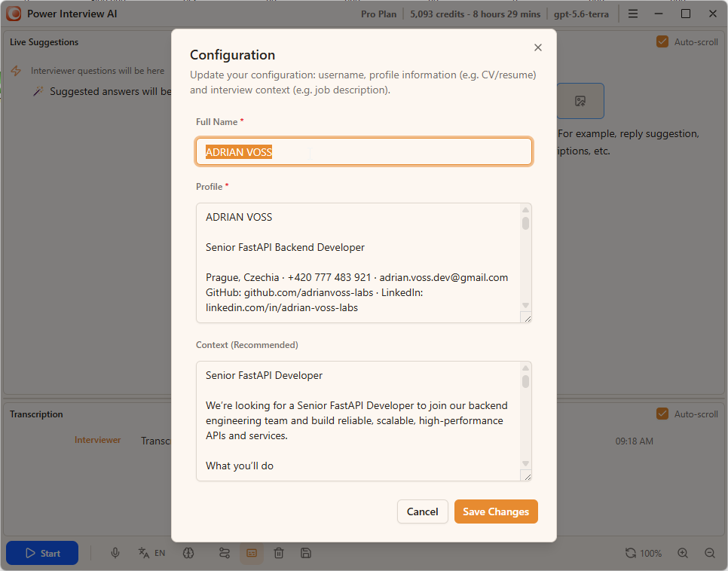
Task: Click the 09:18 AM timestamp
Action: pyautogui.click(x=635, y=441)
